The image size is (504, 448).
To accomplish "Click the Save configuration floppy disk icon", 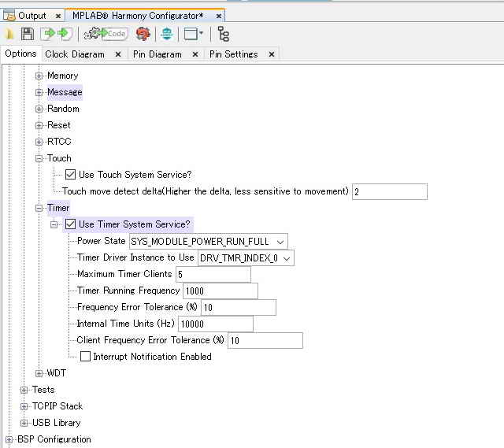I will [28, 34].
